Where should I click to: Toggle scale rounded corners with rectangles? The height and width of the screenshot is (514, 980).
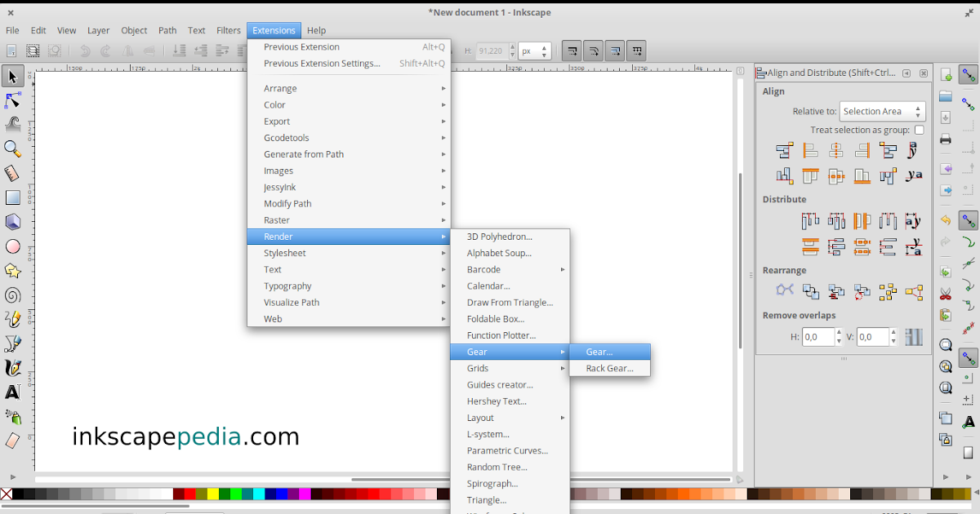coord(594,51)
